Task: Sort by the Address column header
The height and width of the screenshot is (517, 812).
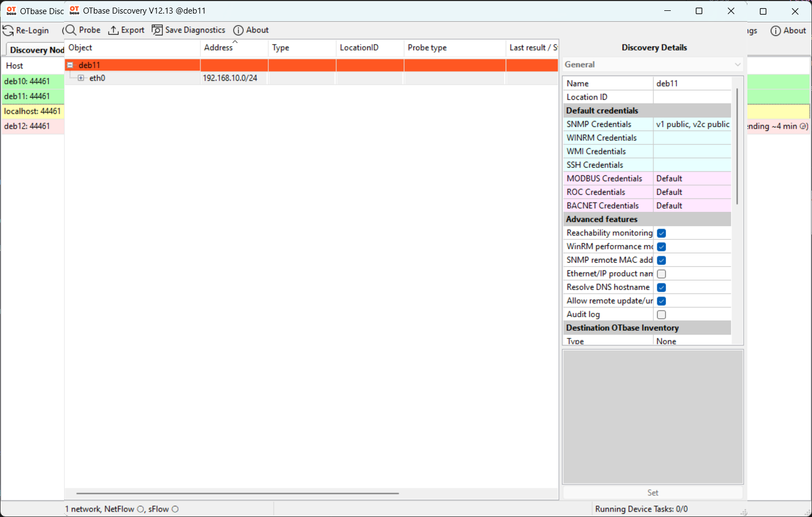Action: pos(234,48)
